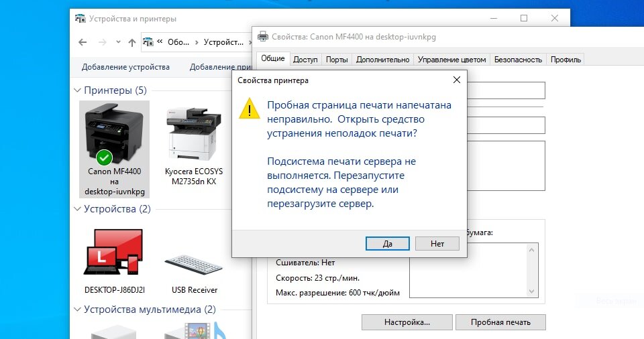This screenshot has width=644, height=339.
Task: Click the Настройка... button
Action: 407,322
